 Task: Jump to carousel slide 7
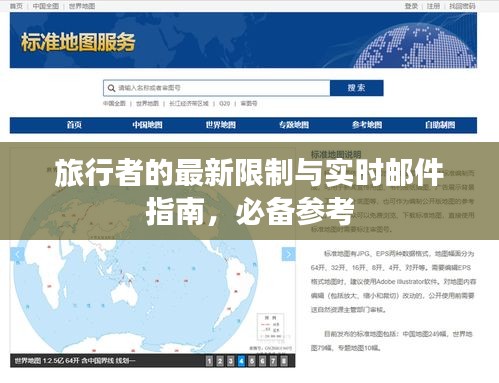(x=273, y=361)
